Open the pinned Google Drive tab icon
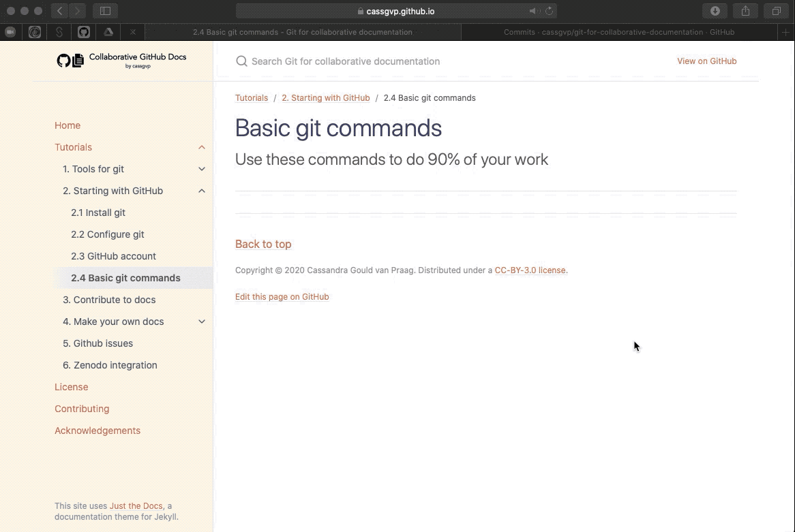Image resolution: width=795 pixels, height=532 pixels. pos(107,32)
